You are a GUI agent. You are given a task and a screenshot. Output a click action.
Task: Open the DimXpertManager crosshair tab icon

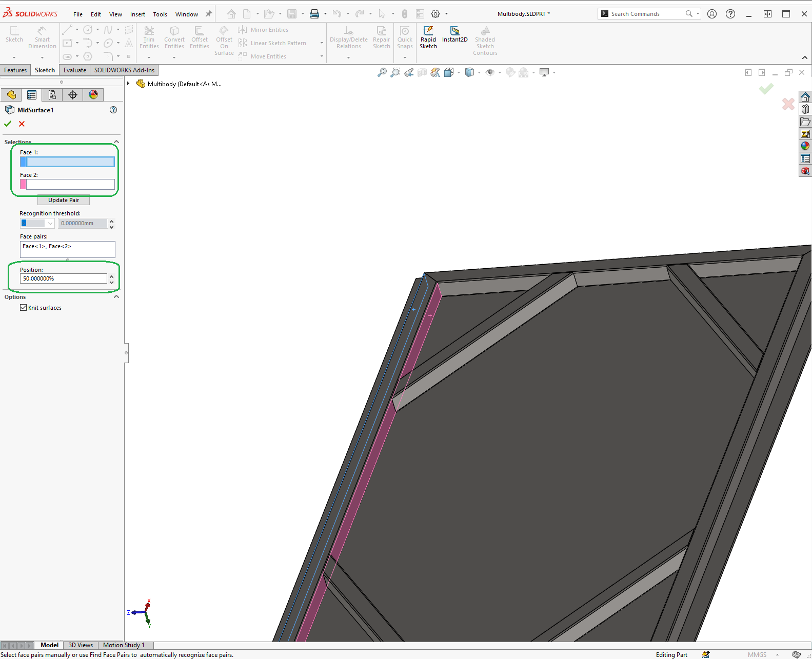73,95
